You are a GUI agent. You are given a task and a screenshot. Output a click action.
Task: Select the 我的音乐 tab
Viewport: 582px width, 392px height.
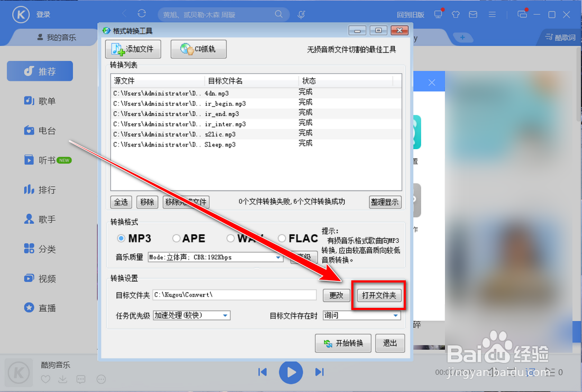click(57, 38)
